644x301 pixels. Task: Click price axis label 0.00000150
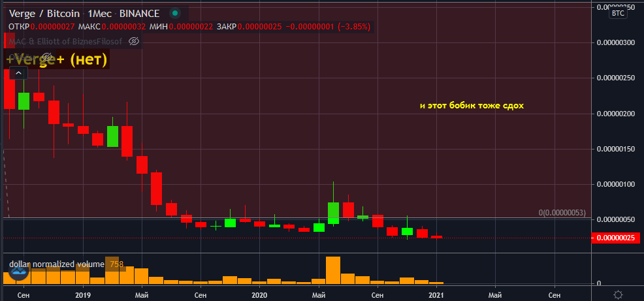[x=616, y=149]
